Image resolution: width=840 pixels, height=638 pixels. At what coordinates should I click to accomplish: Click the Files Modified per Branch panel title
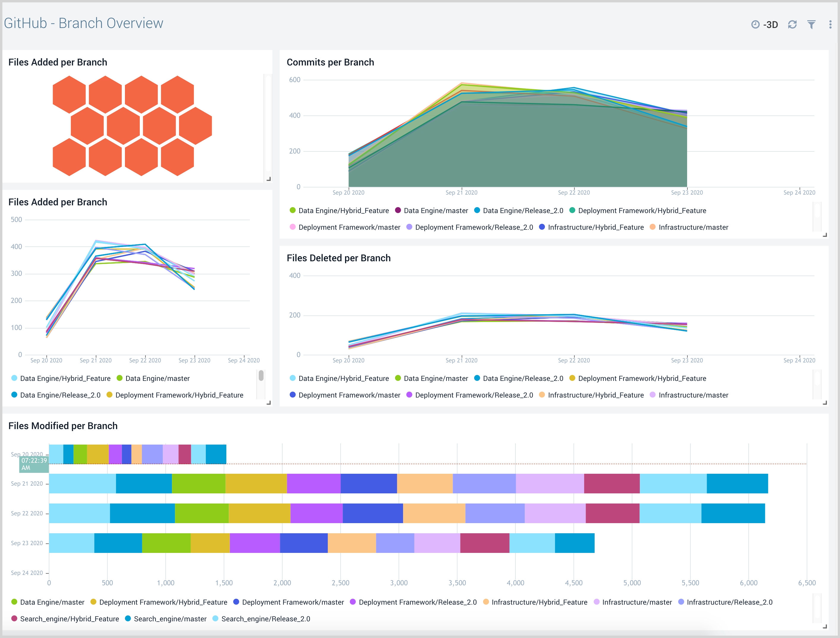point(63,426)
